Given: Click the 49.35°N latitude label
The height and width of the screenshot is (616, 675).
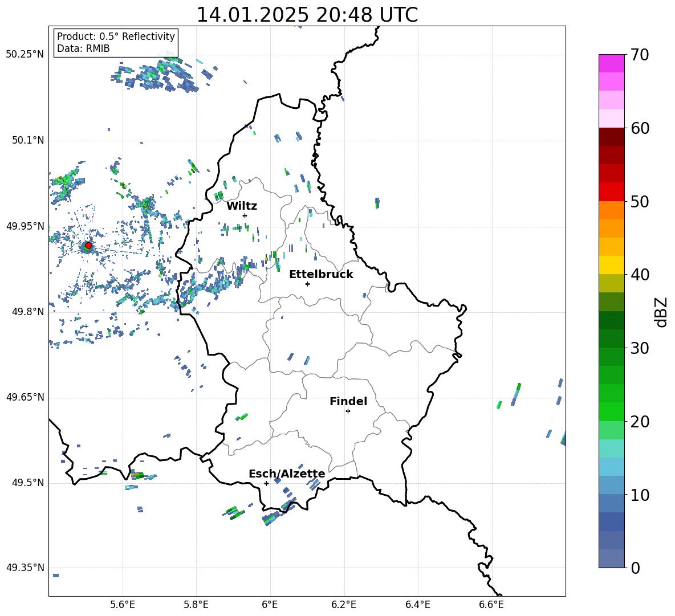Looking at the screenshot, I should click(x=25, y=568).
